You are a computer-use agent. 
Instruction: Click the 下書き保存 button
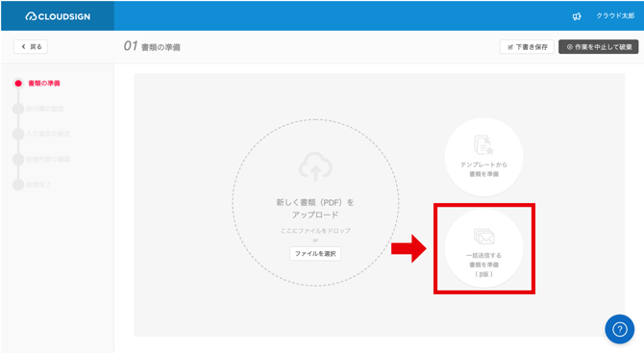527,47
